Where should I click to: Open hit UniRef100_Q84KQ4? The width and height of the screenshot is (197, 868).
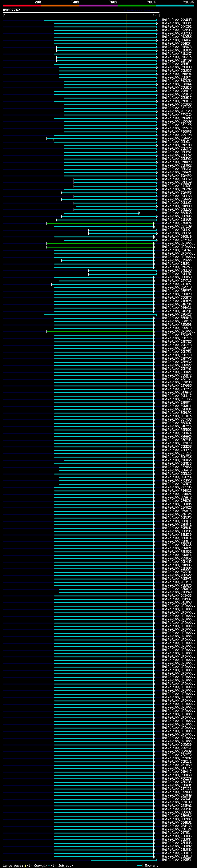tap(177, 43)
